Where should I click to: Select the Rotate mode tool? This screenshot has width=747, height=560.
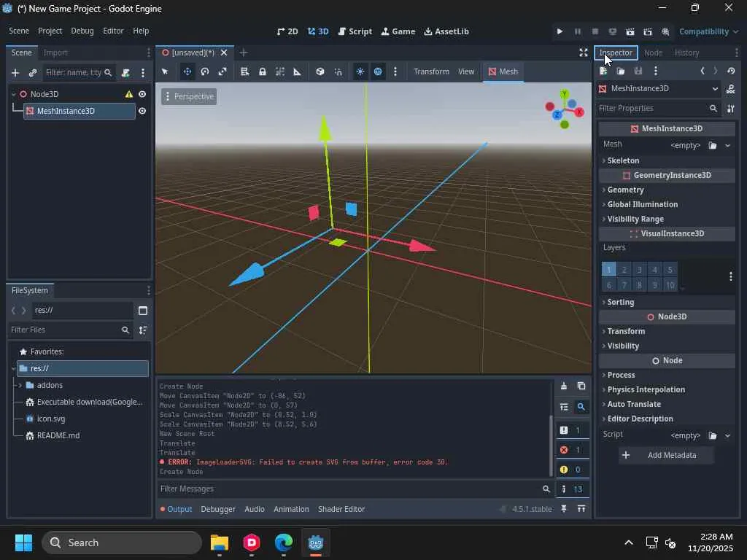[205, 71]
